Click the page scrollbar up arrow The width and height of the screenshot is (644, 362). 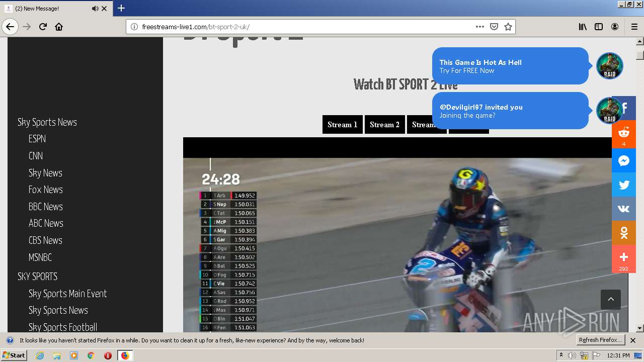pyautogui.click(x=640, y=42)
